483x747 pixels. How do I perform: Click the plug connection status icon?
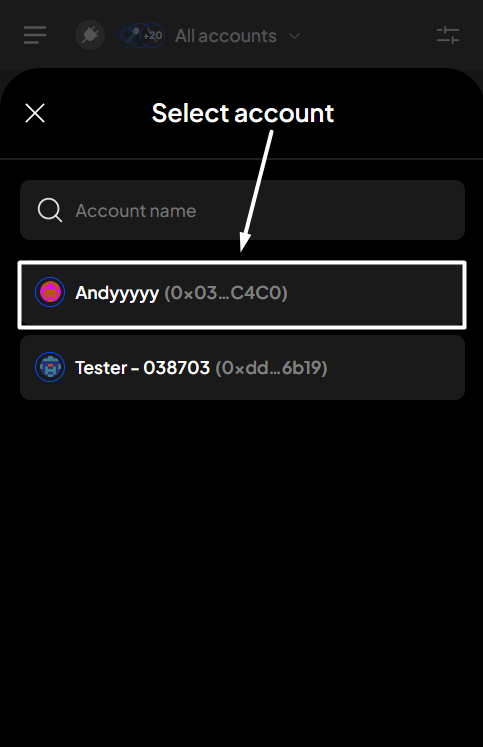click(x=90, y=35)
